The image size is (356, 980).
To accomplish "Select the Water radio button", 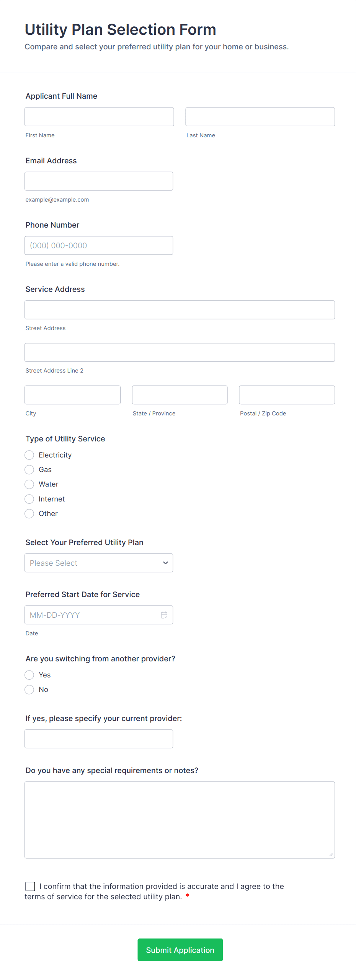I will click(x=29, y=484).
